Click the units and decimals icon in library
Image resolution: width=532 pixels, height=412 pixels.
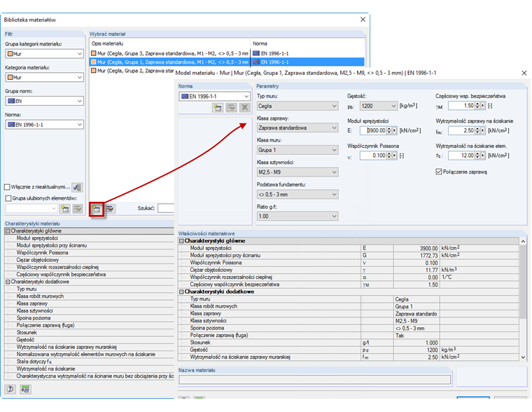(25, 389)
